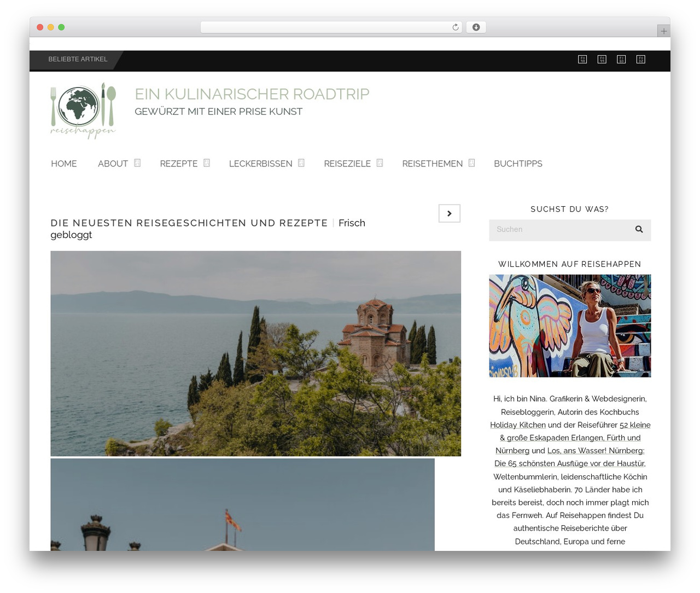Click Nina's graffiti stairs portrait image
Screen dimensions: 700x593
[570, 326]
